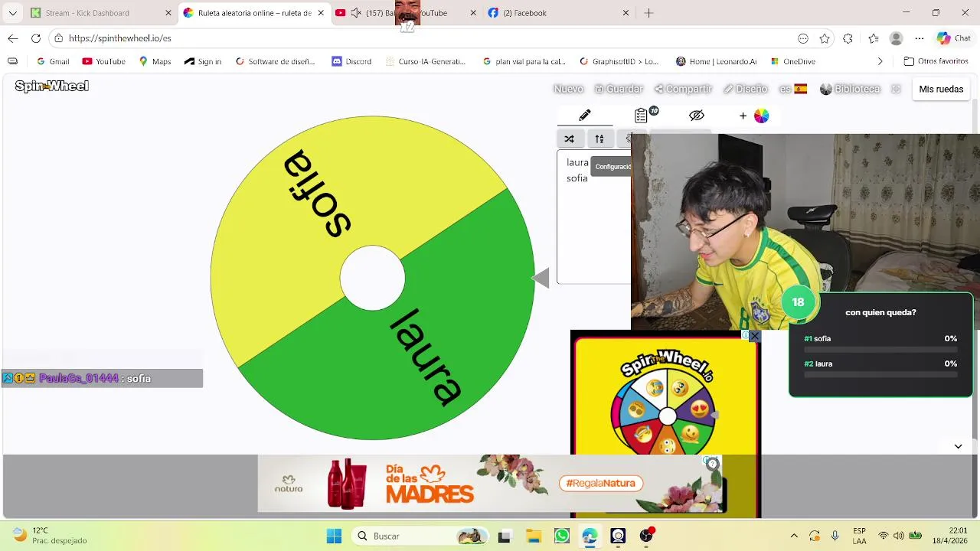This screenshot has height=551, width=980.
Task: Select the pencil edit entries tab
Action: pyautogui.click(x=585, y=116)
